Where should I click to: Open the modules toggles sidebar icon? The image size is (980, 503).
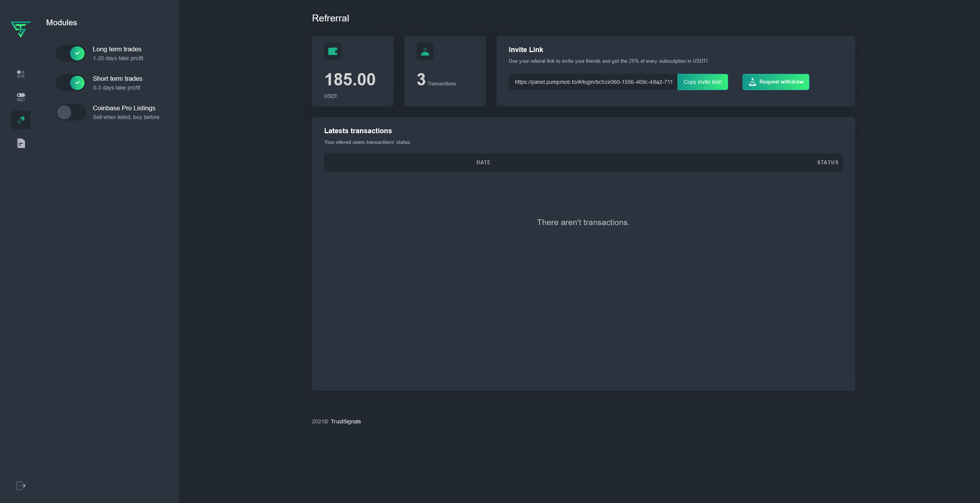tap(21, 97)
